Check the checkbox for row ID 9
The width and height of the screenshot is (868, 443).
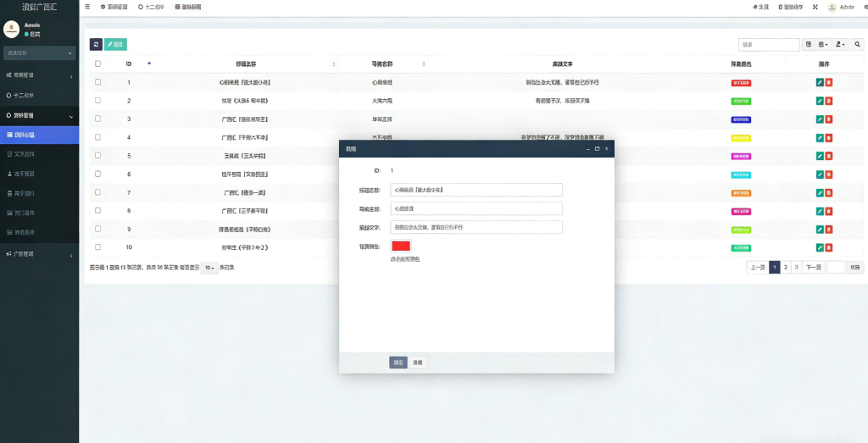tap(97, 229)
